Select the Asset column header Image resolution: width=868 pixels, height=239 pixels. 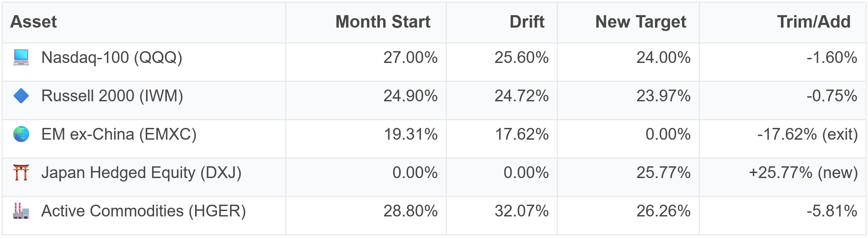34,22
